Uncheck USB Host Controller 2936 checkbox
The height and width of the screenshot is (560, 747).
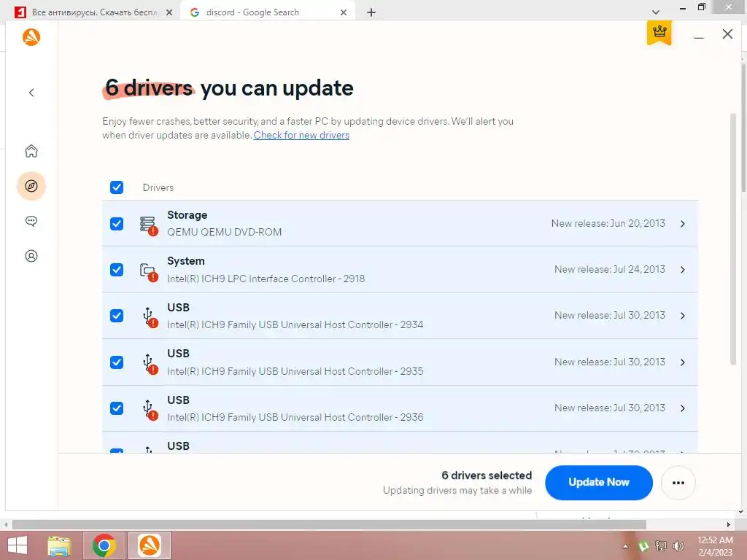point(117,408)
